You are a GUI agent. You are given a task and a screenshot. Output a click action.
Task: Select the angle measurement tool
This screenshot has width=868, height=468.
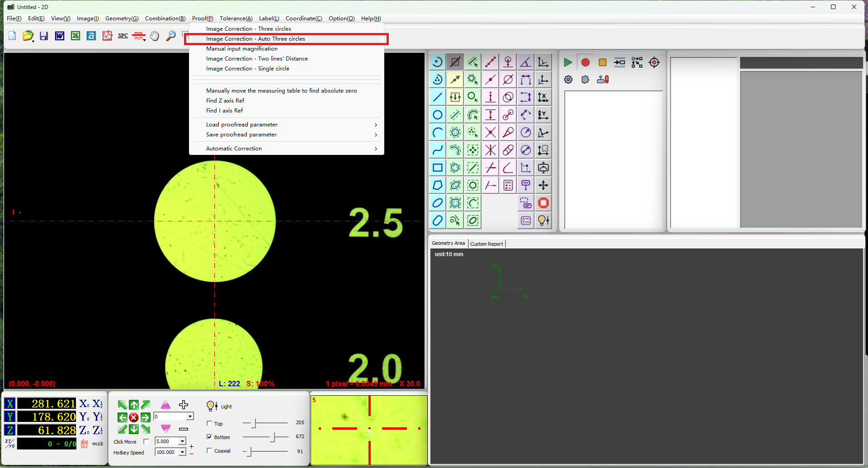point(526,62)
